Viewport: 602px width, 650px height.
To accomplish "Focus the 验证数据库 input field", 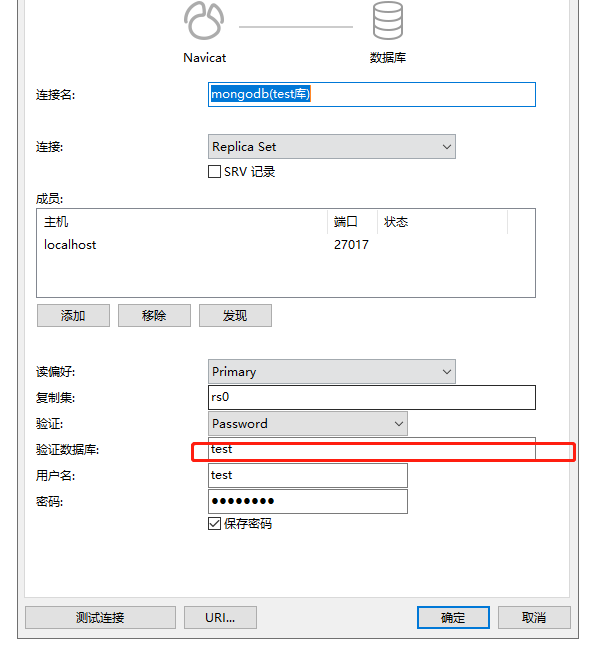I will tap(372, 449).
